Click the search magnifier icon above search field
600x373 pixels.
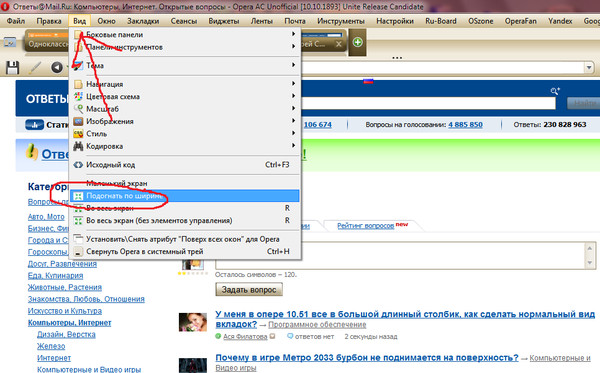click(554, 91)
